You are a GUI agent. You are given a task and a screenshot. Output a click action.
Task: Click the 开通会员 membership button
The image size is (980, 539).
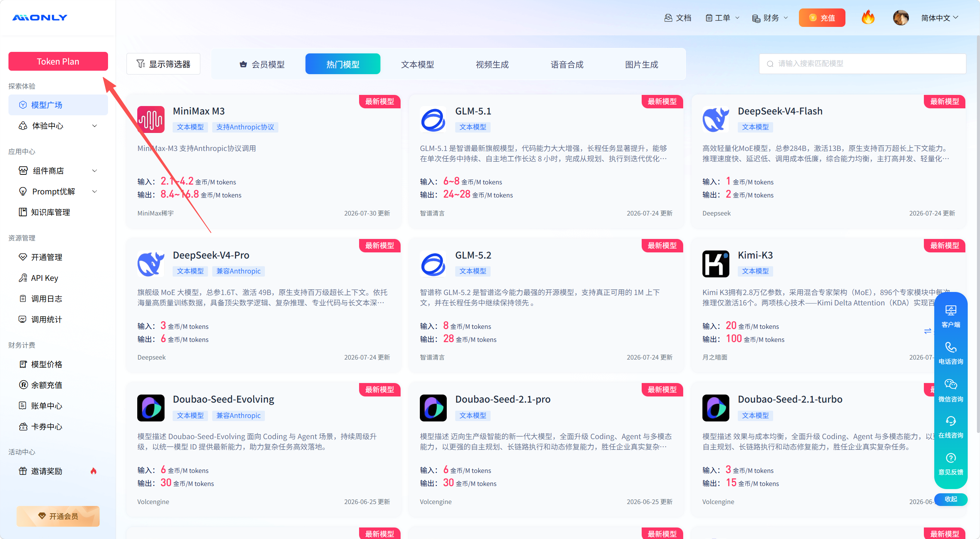(x=58, y=516)
